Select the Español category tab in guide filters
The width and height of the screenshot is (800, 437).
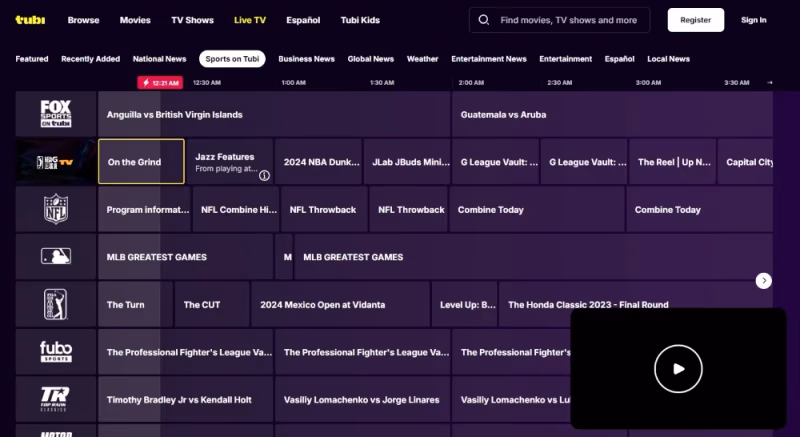pyautogui.click(x=619, y=59)
